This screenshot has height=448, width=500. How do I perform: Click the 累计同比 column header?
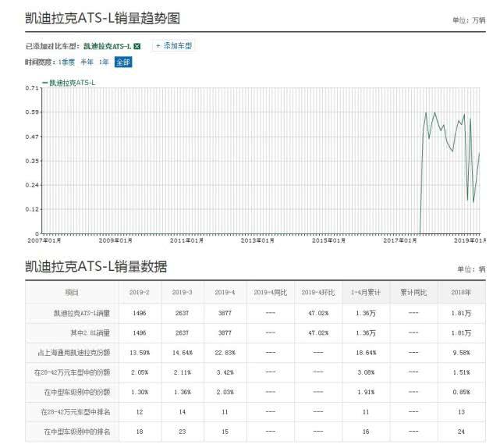click(x=413, y=292)
